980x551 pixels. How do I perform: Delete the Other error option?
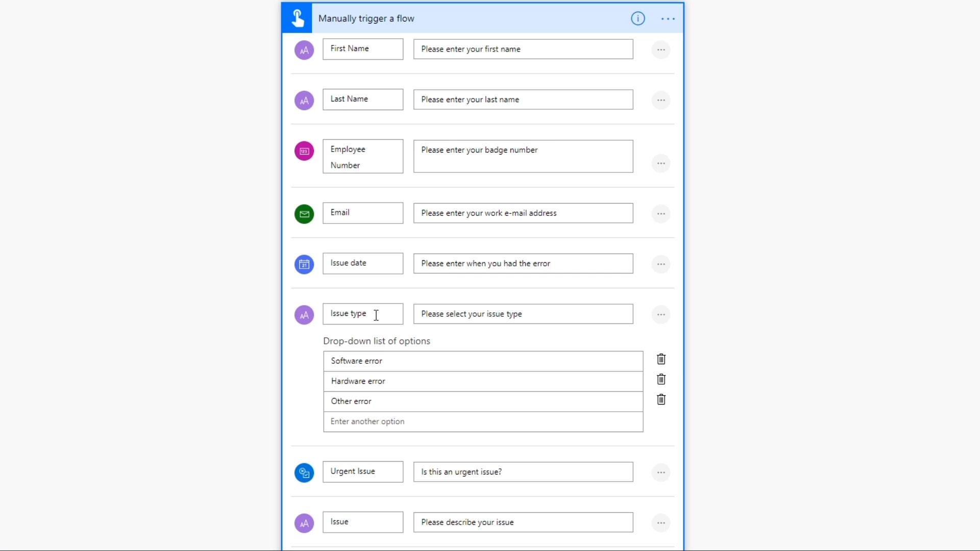coord(661,399)
